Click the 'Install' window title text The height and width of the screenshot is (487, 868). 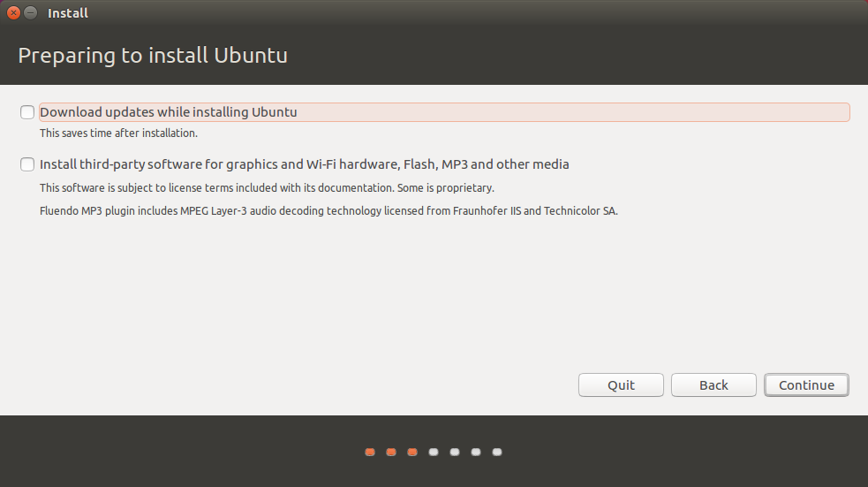click(x=67, y=13)
